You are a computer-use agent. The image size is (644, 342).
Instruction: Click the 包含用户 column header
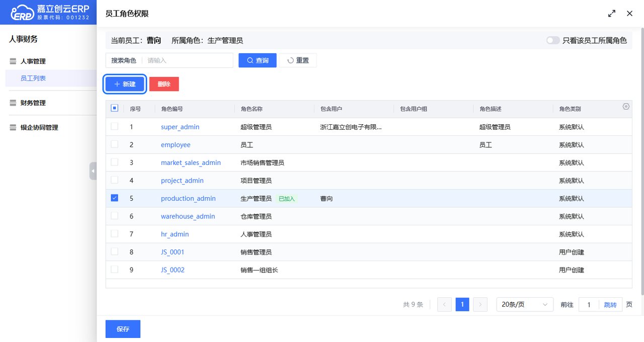coord(331,109)
